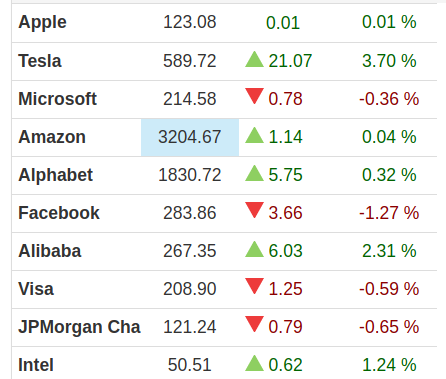Image resolution: width=446 pixels, height=379 pixels.
Task: Open the Apple stock link
Action: click(42, 23)
